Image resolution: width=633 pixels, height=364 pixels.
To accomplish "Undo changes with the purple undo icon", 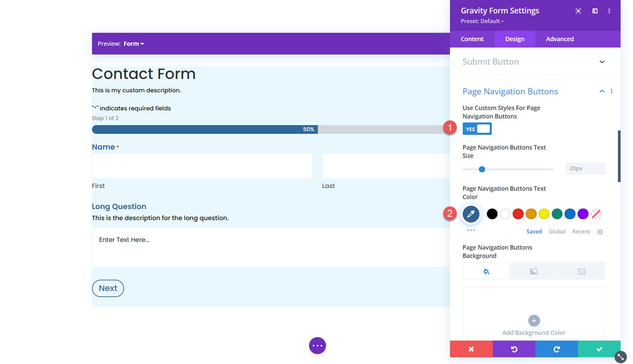I will (514, 349).
